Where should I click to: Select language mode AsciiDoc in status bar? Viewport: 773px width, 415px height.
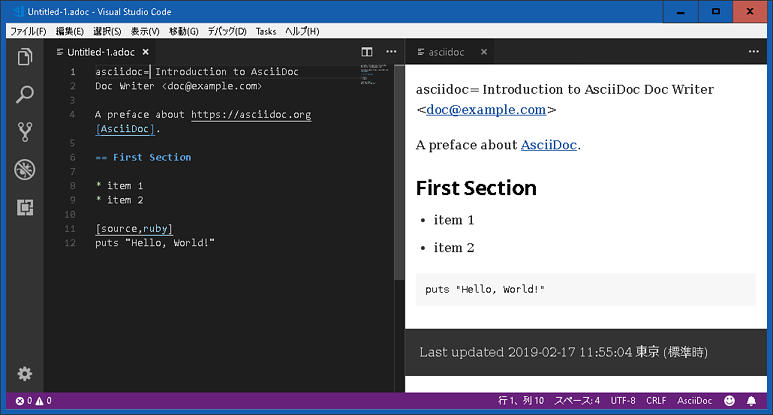coord(694,401)
